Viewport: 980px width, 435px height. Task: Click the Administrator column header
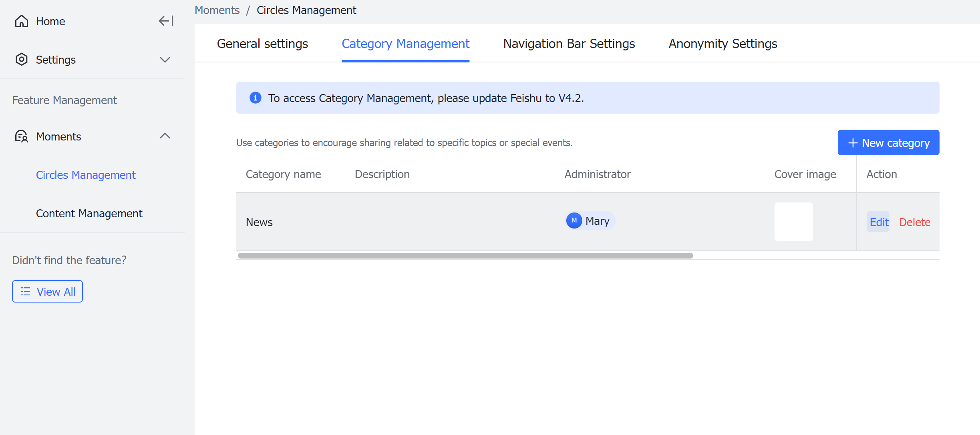[597, 174]
